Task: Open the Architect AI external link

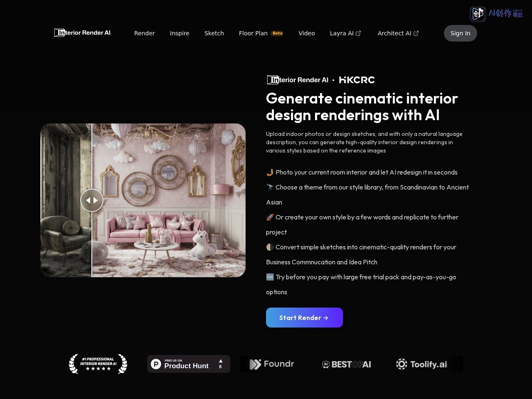Action: [398, 33]
